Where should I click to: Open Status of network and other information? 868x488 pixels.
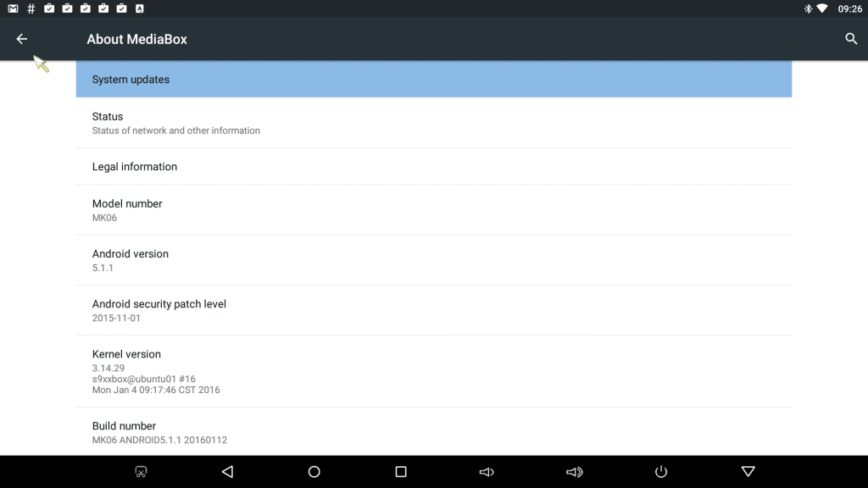click(433, 123)
